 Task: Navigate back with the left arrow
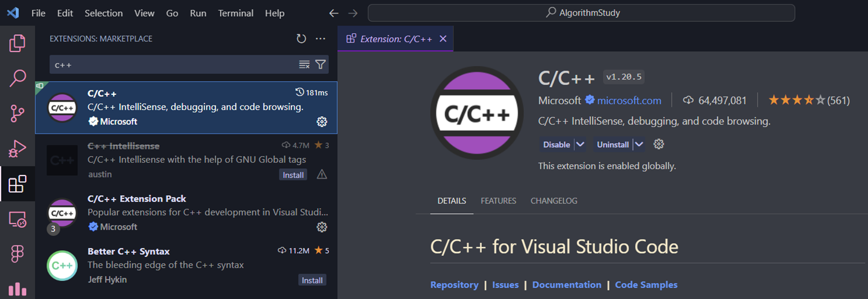click(334, 13)
